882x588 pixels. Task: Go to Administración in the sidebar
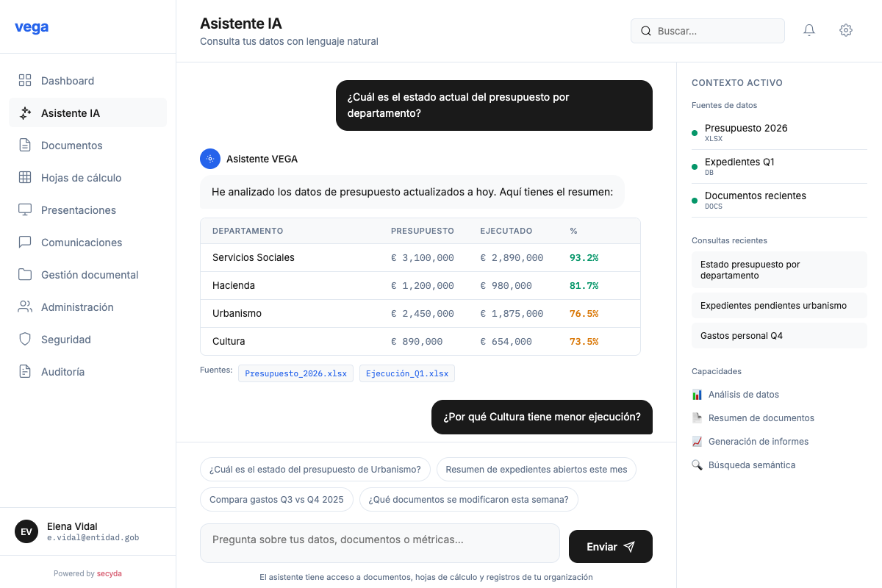77,307
